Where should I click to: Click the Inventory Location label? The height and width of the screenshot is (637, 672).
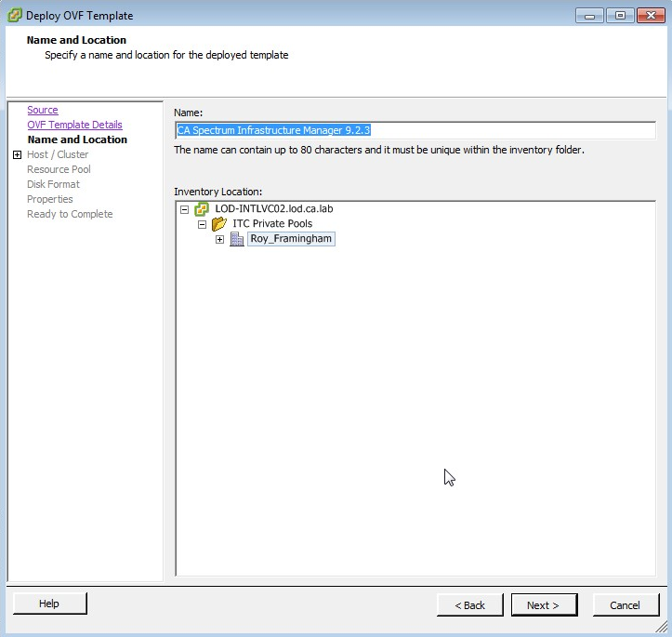(x=217, y=192)
